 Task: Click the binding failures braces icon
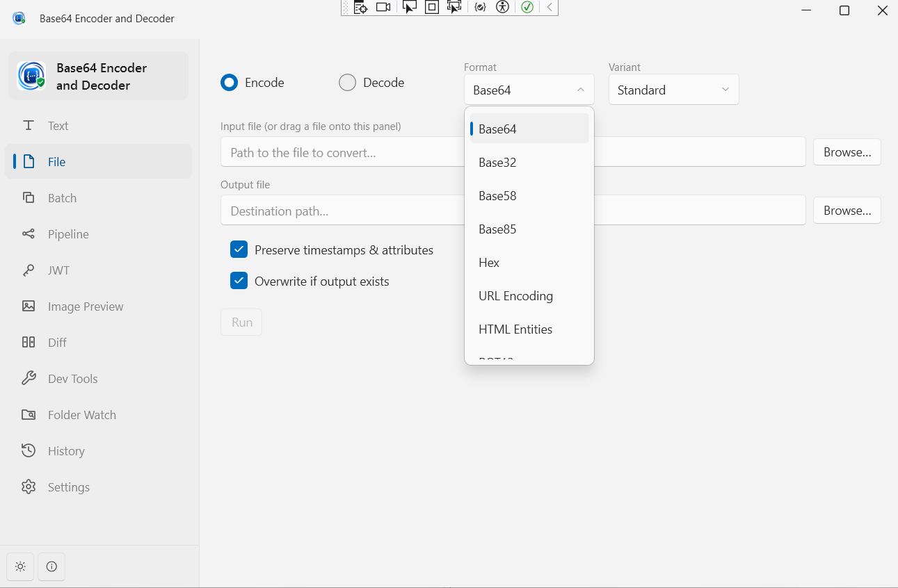[480, 7]
